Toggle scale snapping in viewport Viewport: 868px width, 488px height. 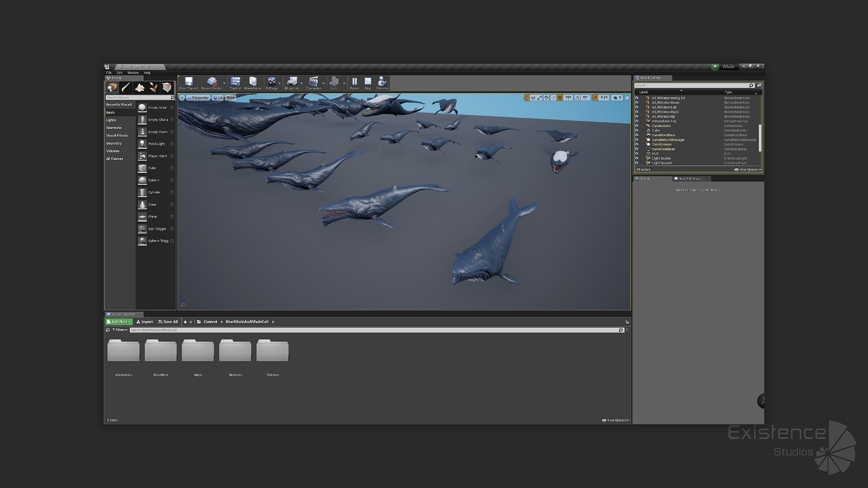pyautogui.click(x=595, y=98)
